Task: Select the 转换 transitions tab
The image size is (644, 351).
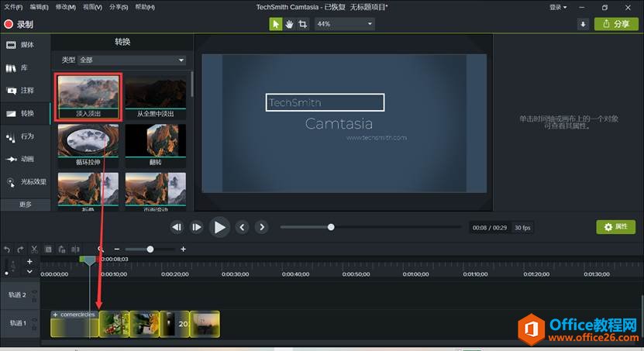Action: (x=25, y=113)
